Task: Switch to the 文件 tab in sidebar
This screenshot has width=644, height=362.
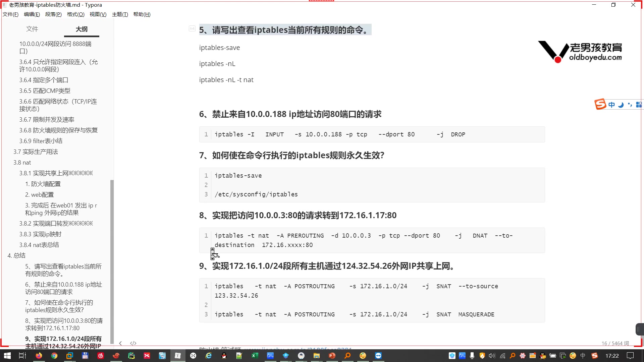Action: click(32, 29)
